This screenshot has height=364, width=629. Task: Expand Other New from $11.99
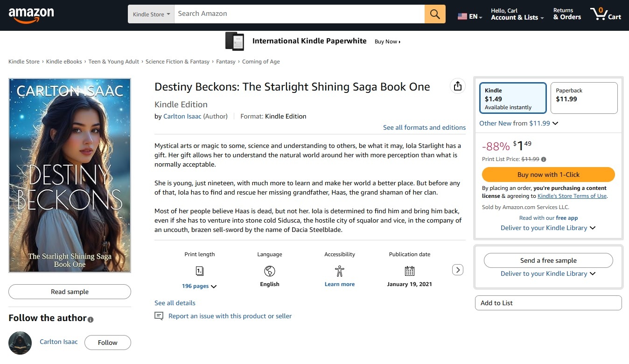(518, 123)
